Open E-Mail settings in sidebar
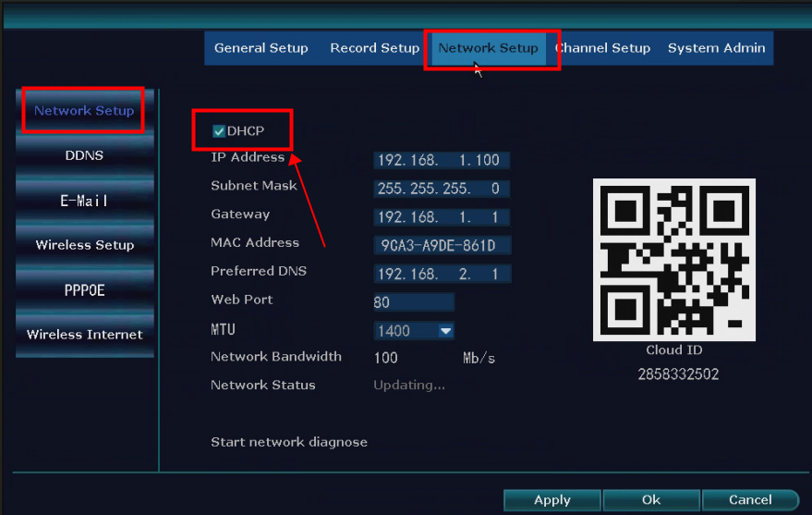The height and width of the screenshot is (515, 812). point(84,201)
